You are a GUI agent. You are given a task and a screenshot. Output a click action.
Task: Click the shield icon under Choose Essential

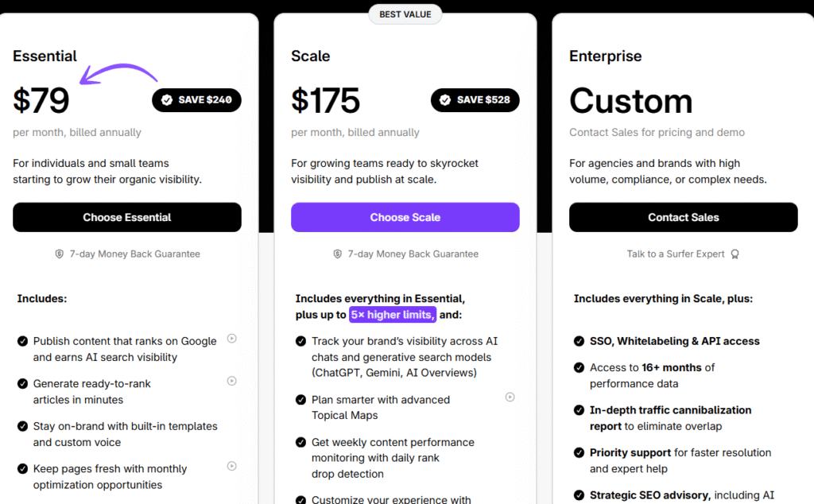59,254
